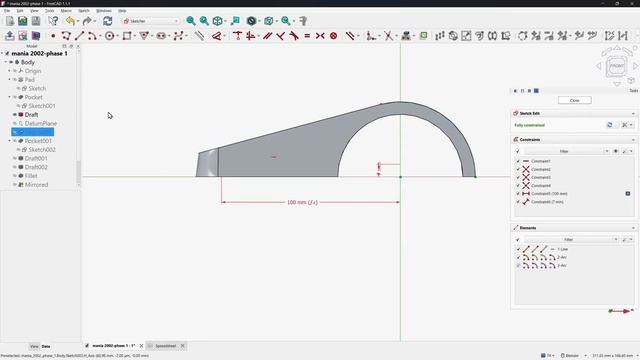Apply the Horizontal/Vertical constraint
This screenshot has width=640, height=360.
coord(251,36)
